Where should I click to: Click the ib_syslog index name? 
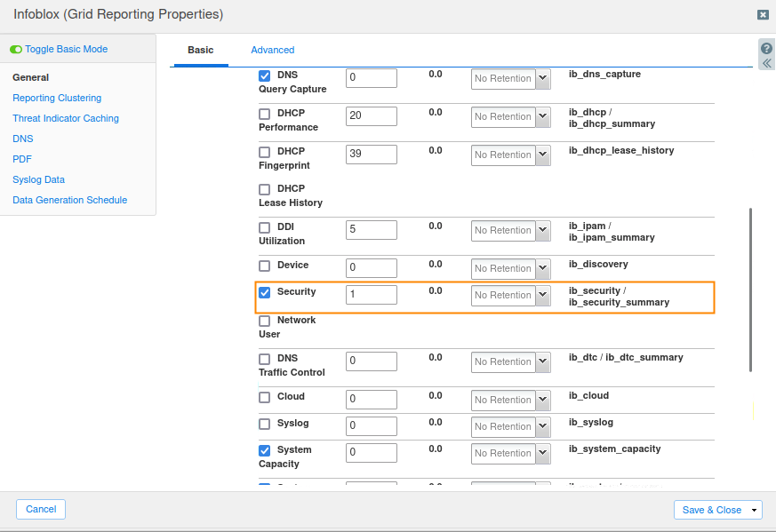pos(591,422)
